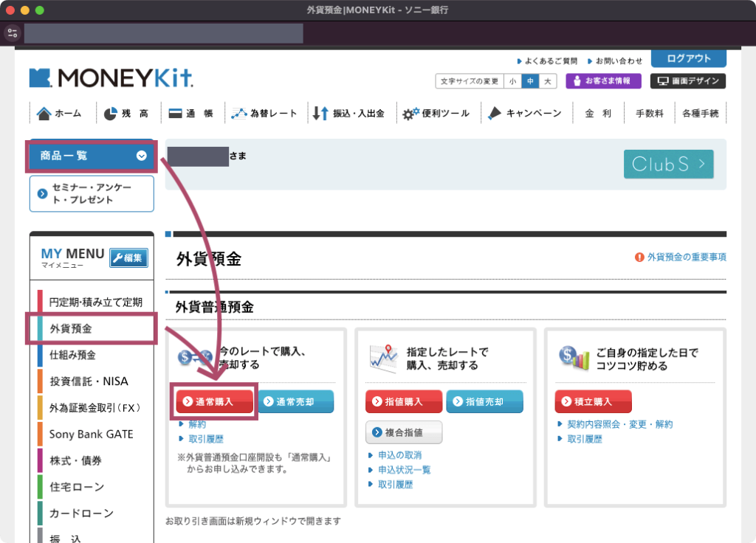Click 指値売却 limit sell button
The width and height of the screenshot is (756, 543).
484,402
